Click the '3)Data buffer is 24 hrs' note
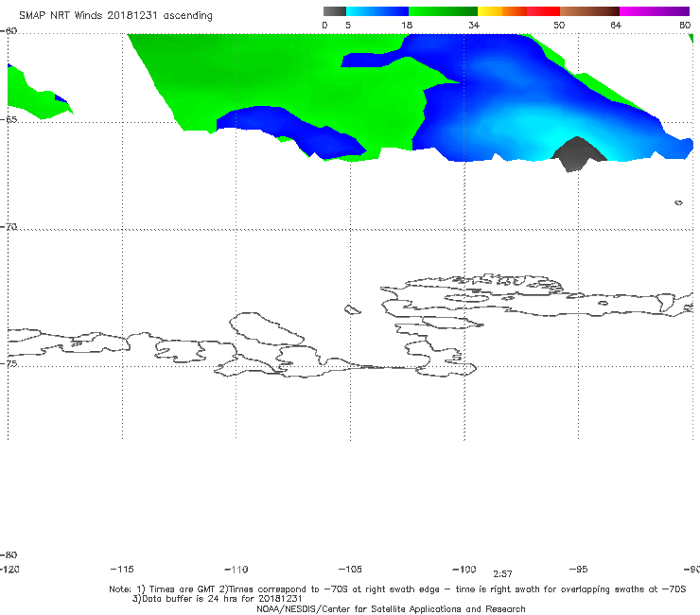The width and height of the screenshot is (700, 615). (218, 599)
